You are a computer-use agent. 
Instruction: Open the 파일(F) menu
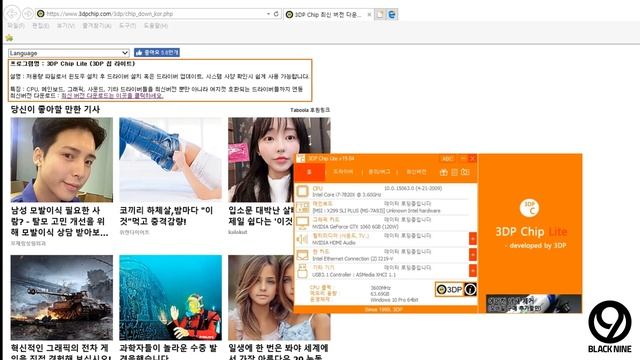[16, 26]
